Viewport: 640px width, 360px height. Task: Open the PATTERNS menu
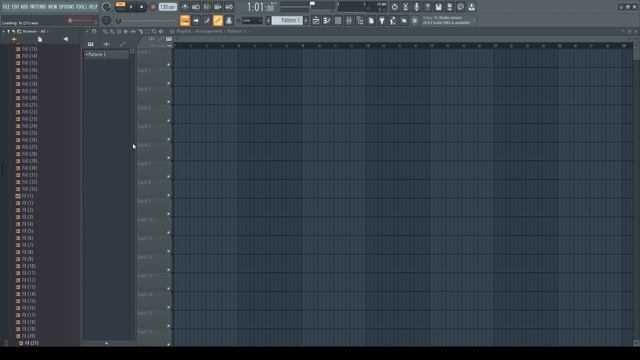tap(38, 7)
